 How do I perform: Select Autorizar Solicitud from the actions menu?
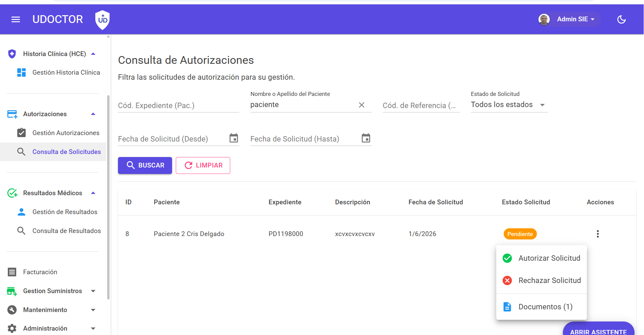coord(542,258)
